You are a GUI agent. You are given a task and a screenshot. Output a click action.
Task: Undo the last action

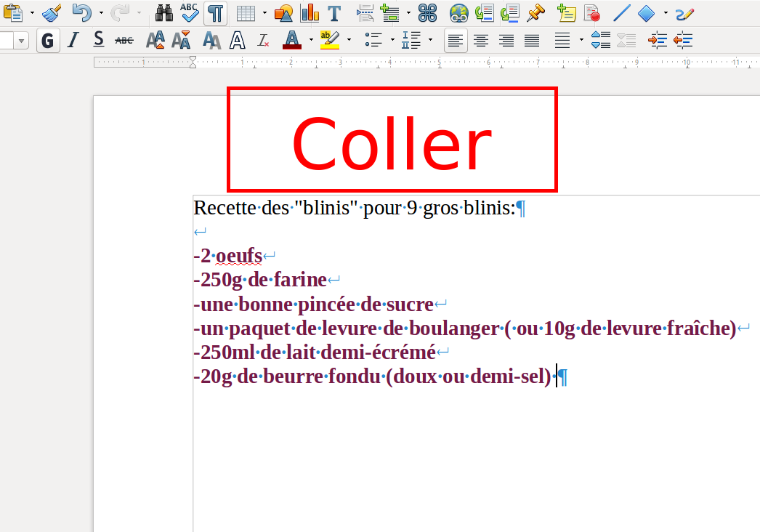click(x=81, y=12)
